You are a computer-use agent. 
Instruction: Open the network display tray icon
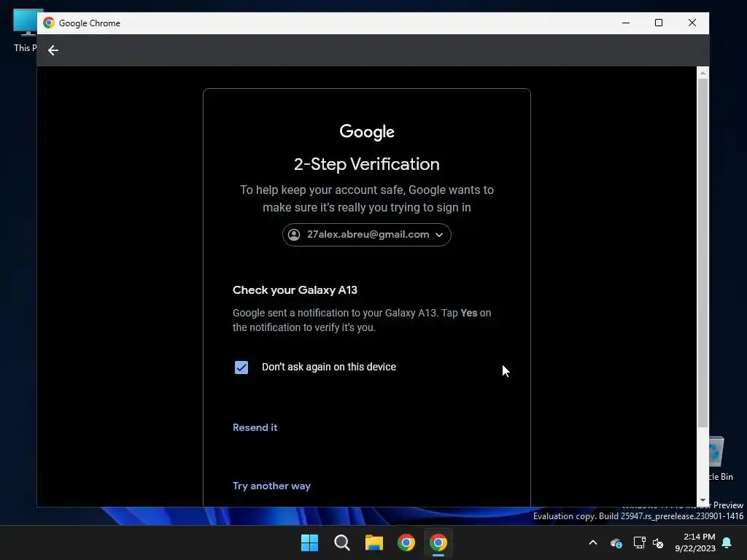click(x=639, y=542)
